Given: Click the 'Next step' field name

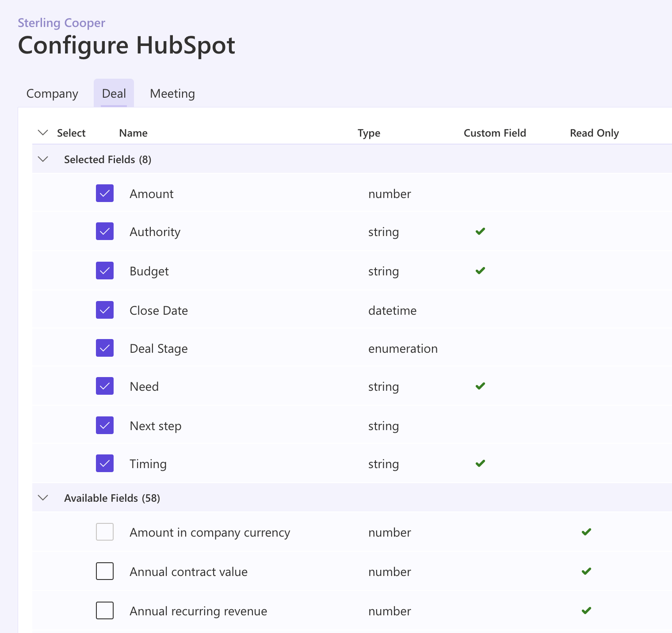Looking at the screenshot, I should [156, 426].
